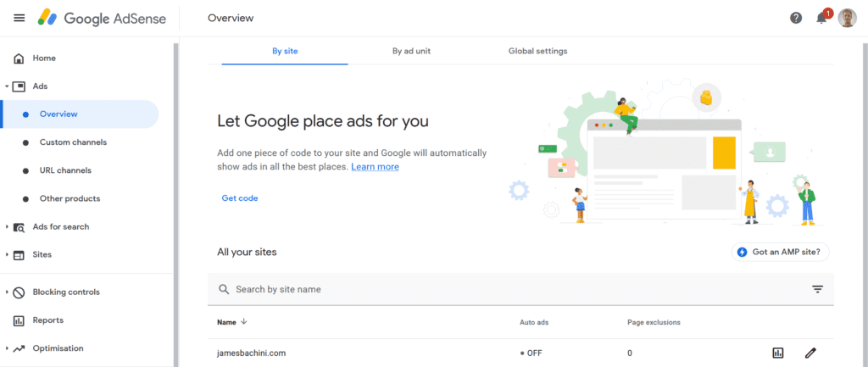Switch to the By site tab
868x367 pixels.
[285, 51]
